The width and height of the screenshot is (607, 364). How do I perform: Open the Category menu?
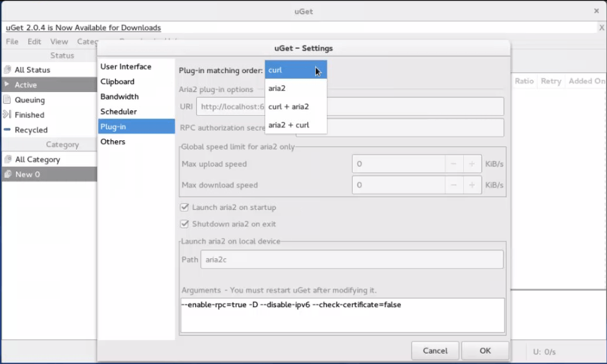(87, 41)
